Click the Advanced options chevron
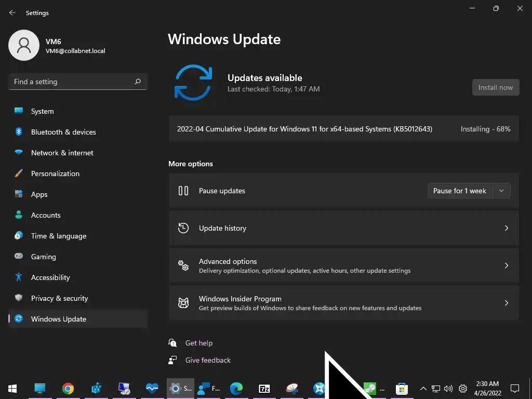Screen dimensions: 532x399 [506, 265]
